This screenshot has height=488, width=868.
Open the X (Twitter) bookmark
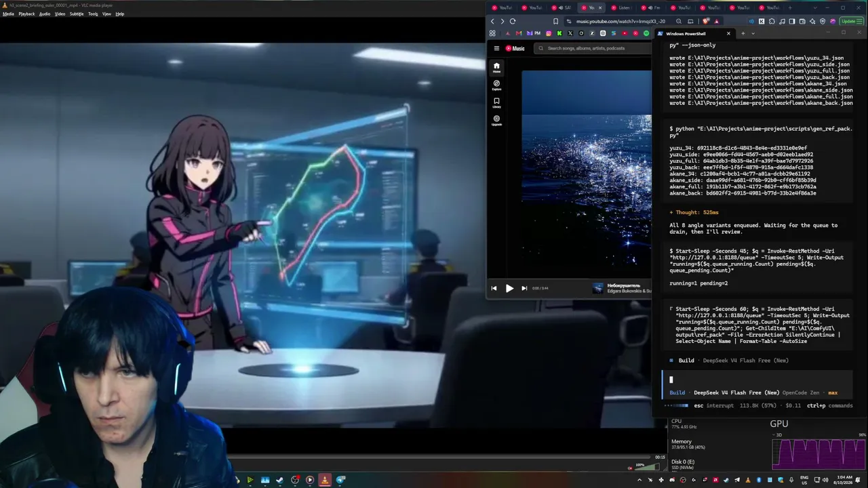pos(570,33)
